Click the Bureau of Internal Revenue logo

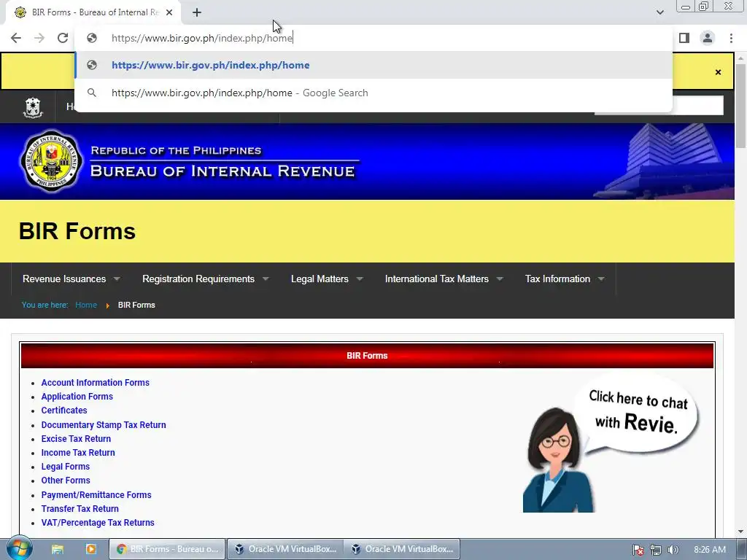pyautogui.click(x=51, y=161)
